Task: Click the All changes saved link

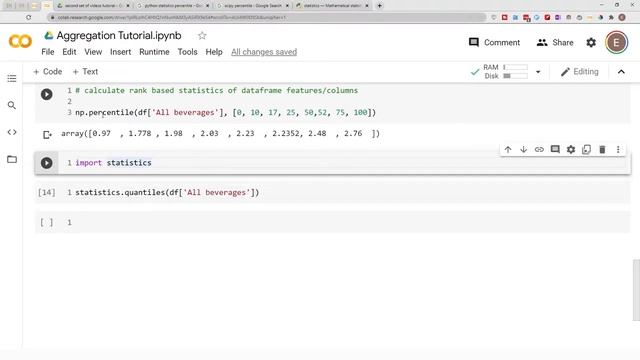Action: [264, 52]
